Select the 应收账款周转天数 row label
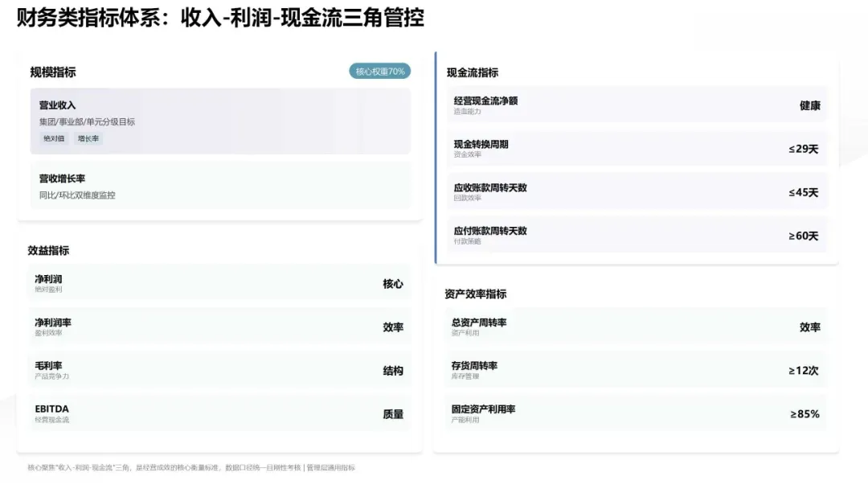 coord(490,187)
